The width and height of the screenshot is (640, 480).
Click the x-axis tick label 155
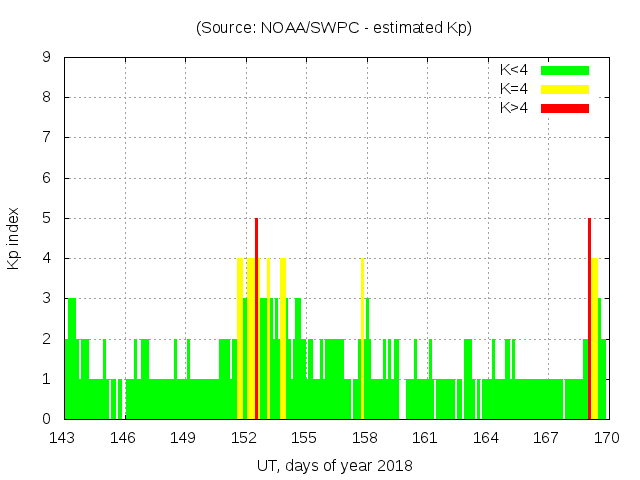pyautogui.click(x=304, y=437)
